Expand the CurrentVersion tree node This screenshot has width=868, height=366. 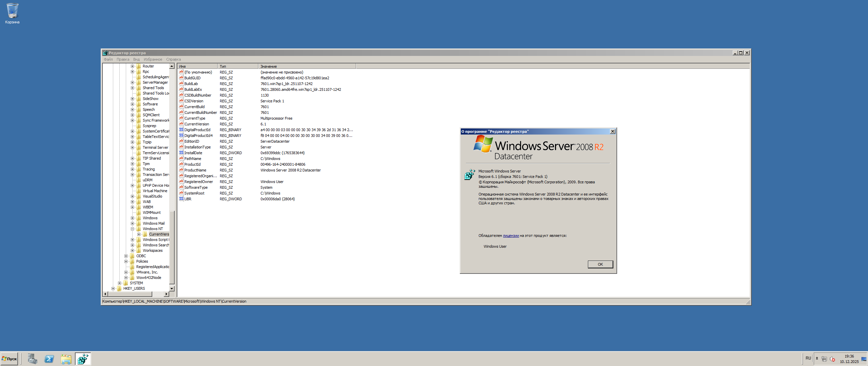tap(139, 234)
